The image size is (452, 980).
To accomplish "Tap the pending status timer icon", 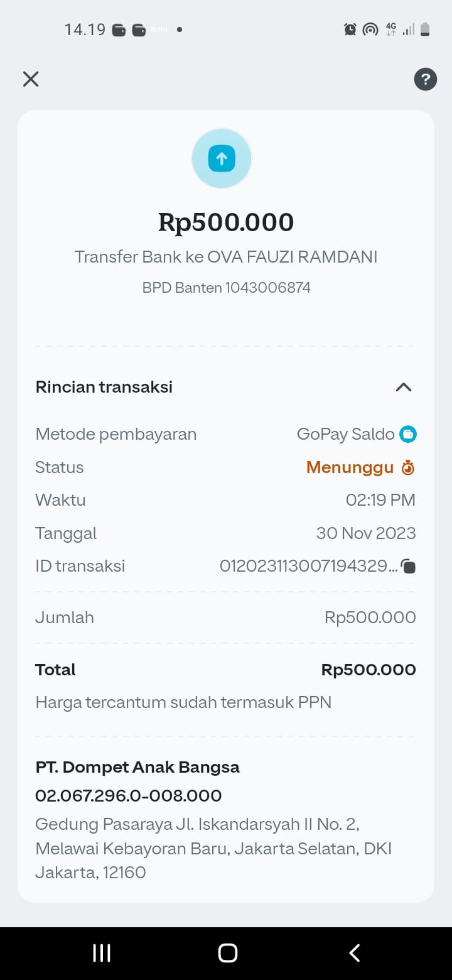I will [x=408, y=467].
